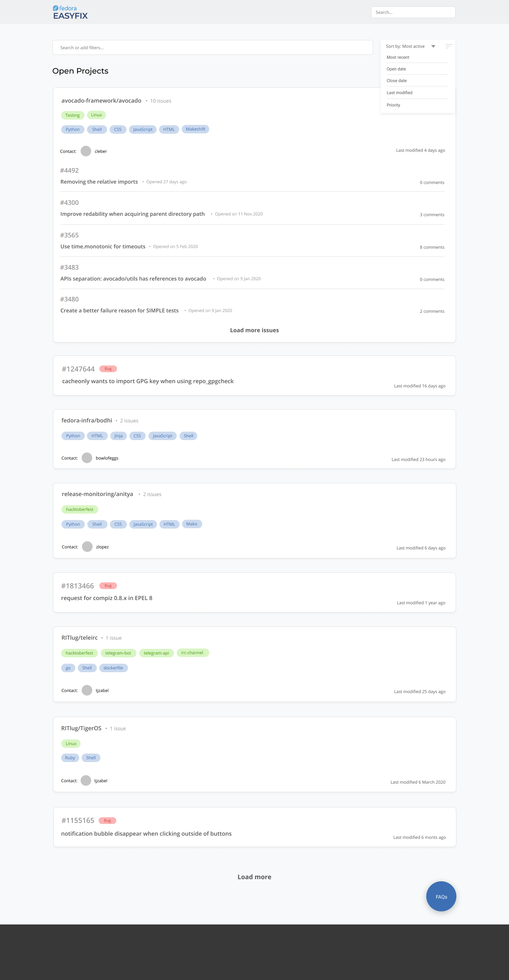Image resolution: width=509 pixels, height=980 pixels.
Task: Click contact name cleber
Action: [x=101, y=151]
